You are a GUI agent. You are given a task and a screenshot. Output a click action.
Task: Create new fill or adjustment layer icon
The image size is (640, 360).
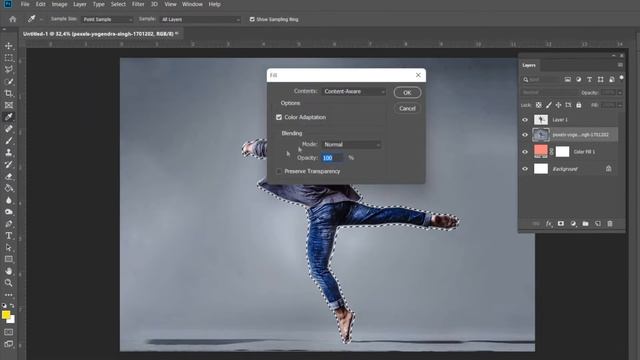point(573,224)
